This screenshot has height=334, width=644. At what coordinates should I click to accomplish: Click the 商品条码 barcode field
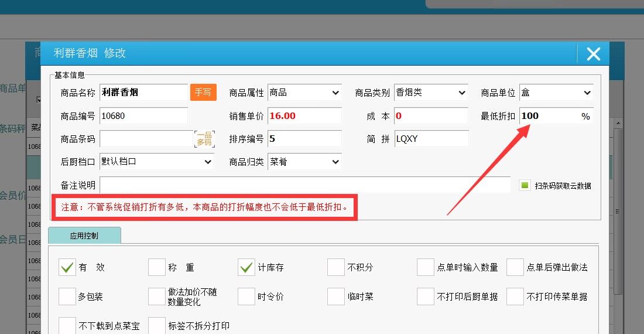tap(146, 139)
